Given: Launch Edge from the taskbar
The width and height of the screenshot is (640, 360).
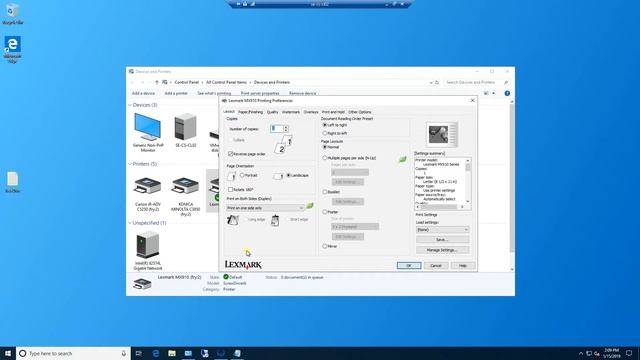Looking at the screenshot, I should pos(156,353).
